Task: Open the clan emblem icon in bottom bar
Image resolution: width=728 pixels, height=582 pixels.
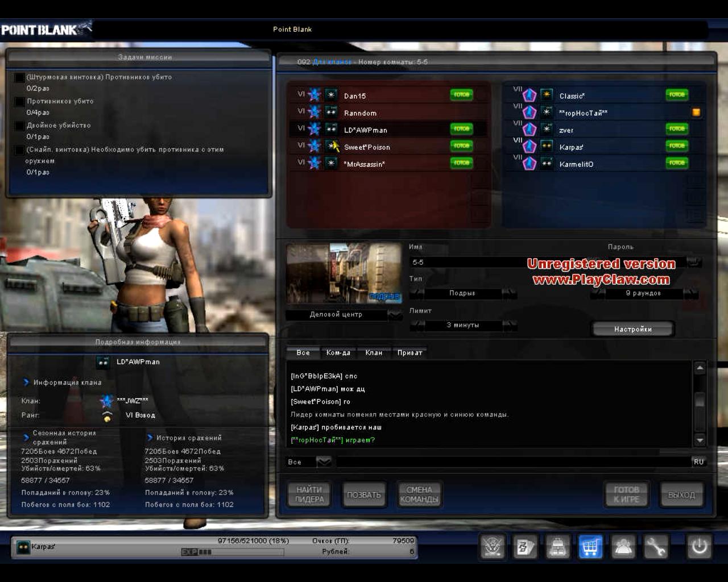Action: point(493,547)
